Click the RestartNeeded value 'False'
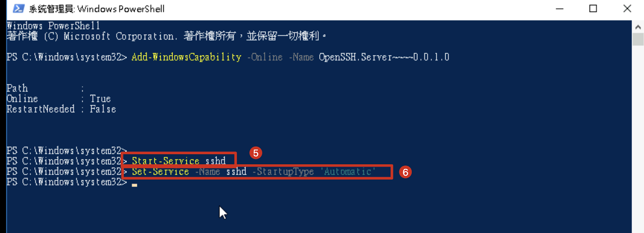The width and height of the screenshot is (644, 233). click(103, 109)
